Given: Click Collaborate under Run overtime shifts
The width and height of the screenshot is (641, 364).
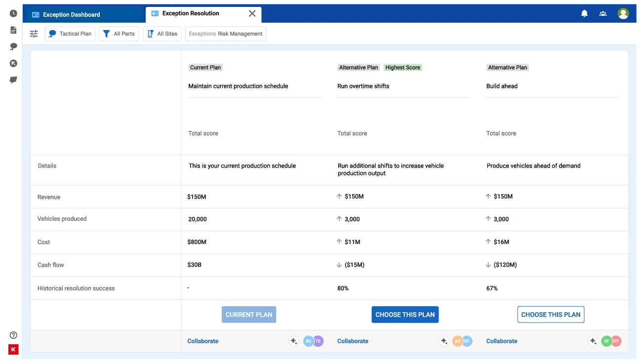Looking at the screenshot, I should pyautogui.click(x=353, y=341).
